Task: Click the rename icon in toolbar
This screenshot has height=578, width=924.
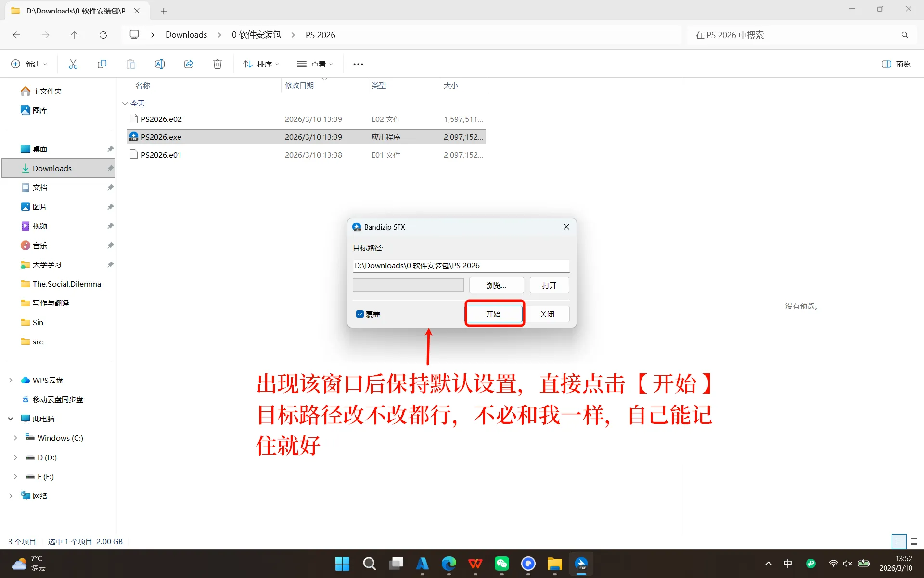Action: [x=160, y=64]
